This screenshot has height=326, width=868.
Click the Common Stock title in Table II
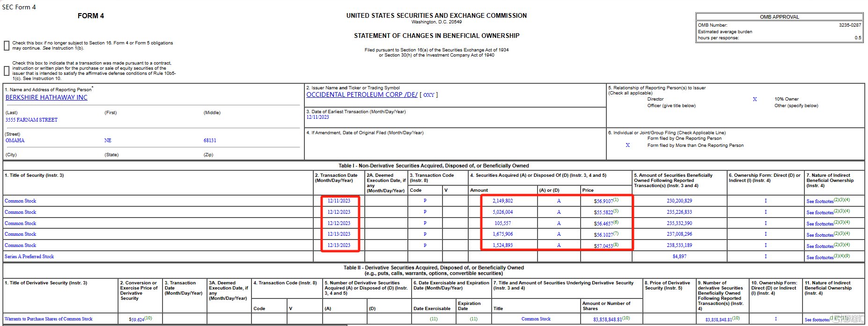pos(536,319)
